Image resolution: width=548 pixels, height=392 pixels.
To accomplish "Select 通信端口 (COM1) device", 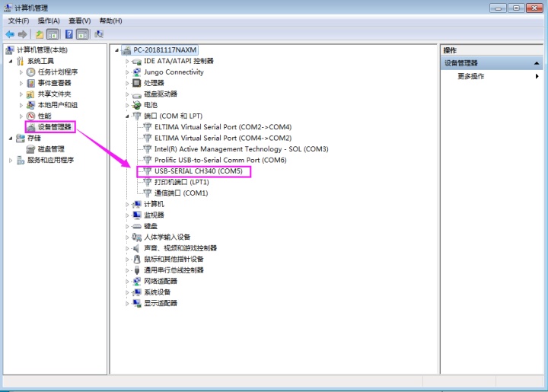I will 181,193.
